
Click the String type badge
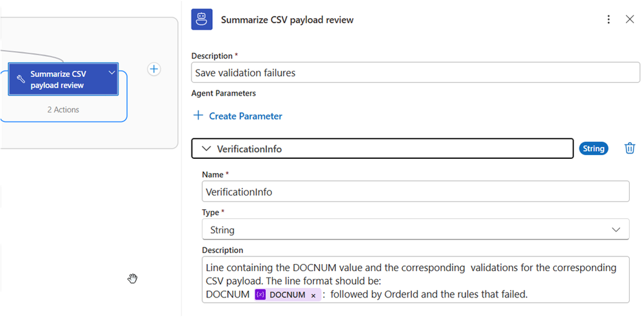(x=593, y=148)
